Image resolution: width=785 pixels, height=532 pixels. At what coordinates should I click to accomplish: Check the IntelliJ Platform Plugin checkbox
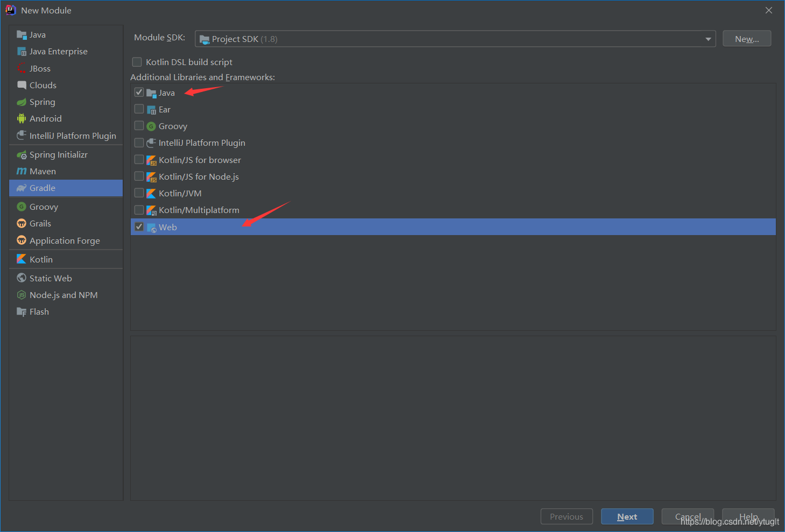pyautogui.click(x=139, y=142)
